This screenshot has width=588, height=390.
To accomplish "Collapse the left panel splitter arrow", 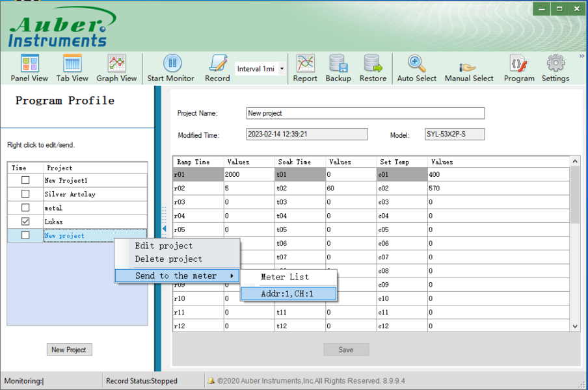I will pos(164,229).
